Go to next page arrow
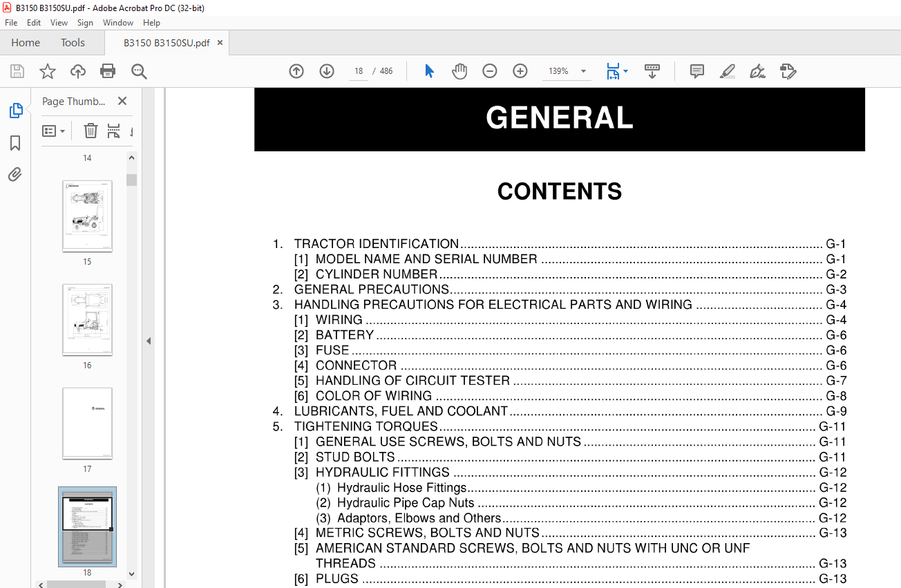The width and height of the screenshot is (901, 588). pos(327,71)
